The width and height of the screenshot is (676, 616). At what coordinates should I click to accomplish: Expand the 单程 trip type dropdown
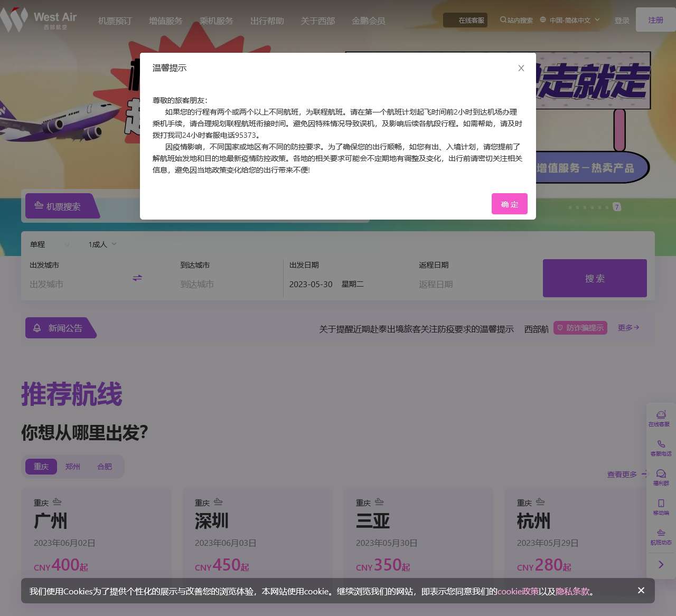(x=50, y=244)
